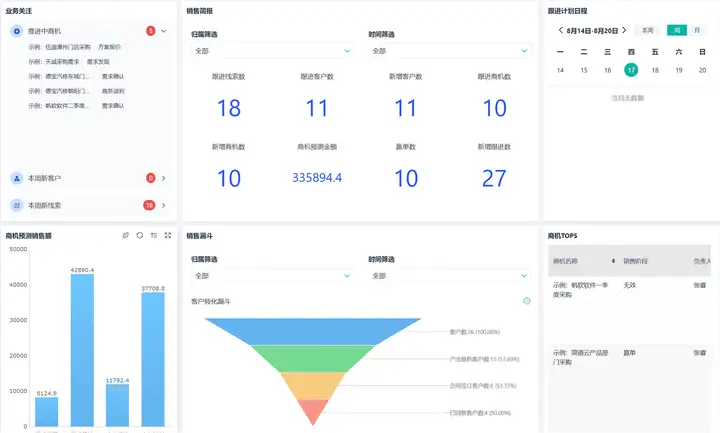Select date 15 in the calendar
Image resolution: width=720 pixels, height=433 pixels.
click(x=584, y=70)
